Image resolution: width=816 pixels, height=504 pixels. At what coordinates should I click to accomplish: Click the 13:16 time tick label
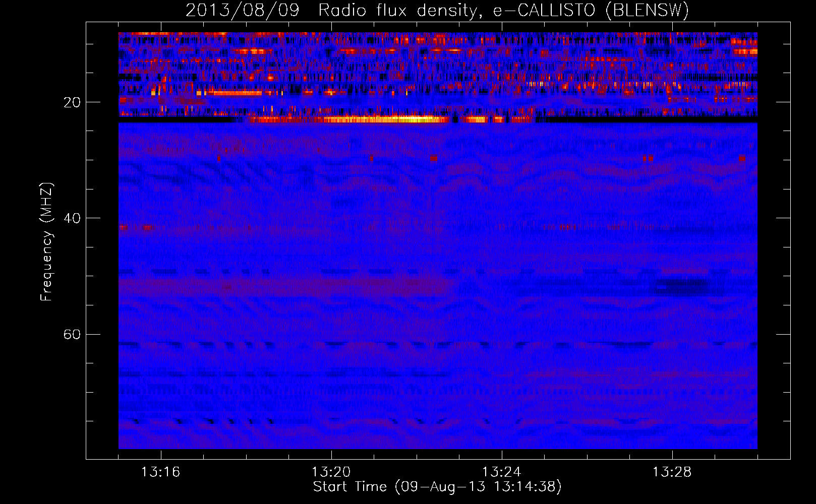(160, 472)
